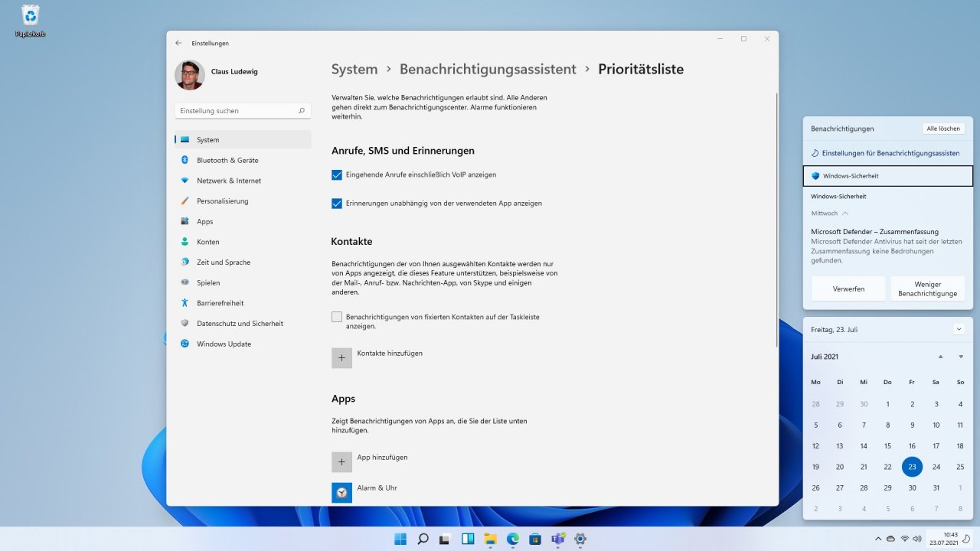
Task: Collapse the calendar with the chevron by Freitag, 23. Juli
Action: click(x=959, y=329)
